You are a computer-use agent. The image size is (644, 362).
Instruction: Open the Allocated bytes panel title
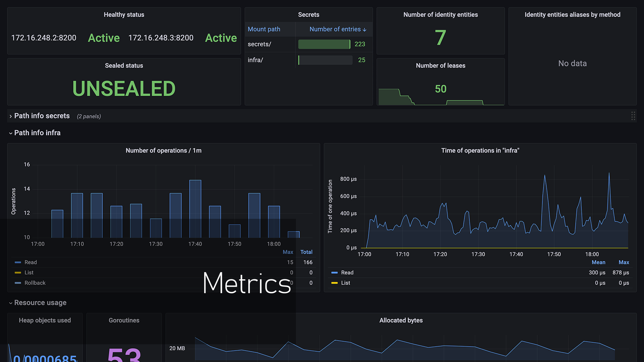(401, 320)
